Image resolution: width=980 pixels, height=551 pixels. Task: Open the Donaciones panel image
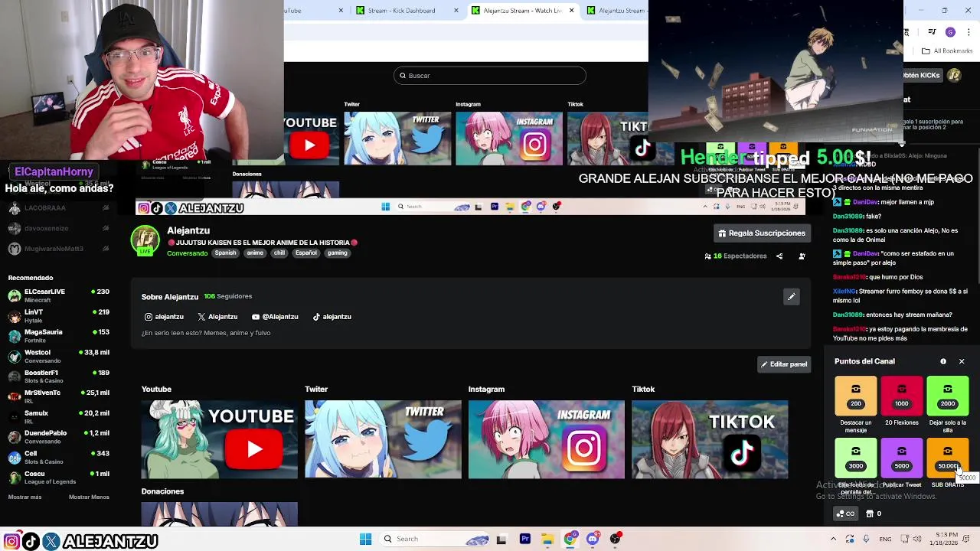219,514
